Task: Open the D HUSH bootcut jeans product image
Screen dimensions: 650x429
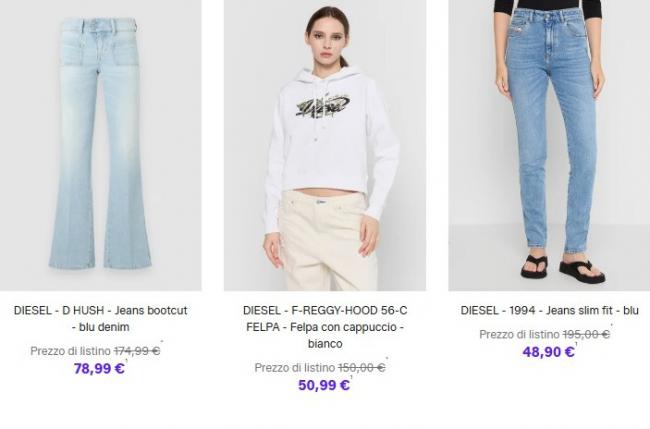Action: pos(101,145)
